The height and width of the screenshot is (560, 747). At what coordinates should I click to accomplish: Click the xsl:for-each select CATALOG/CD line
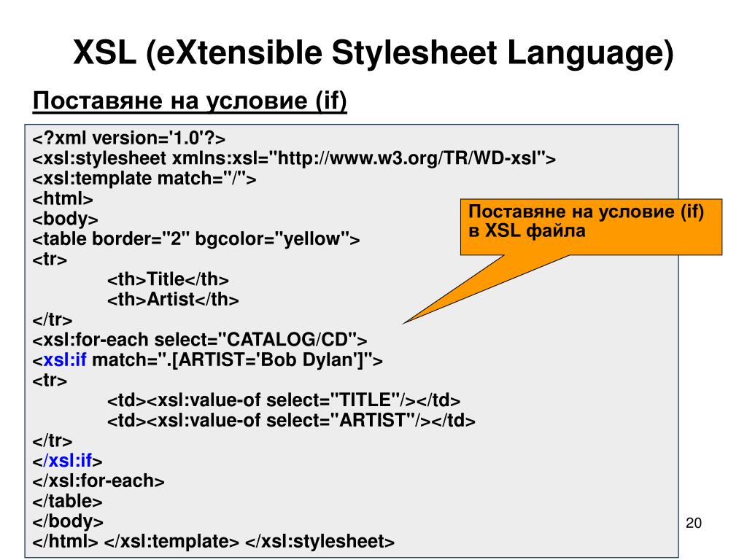200,340
